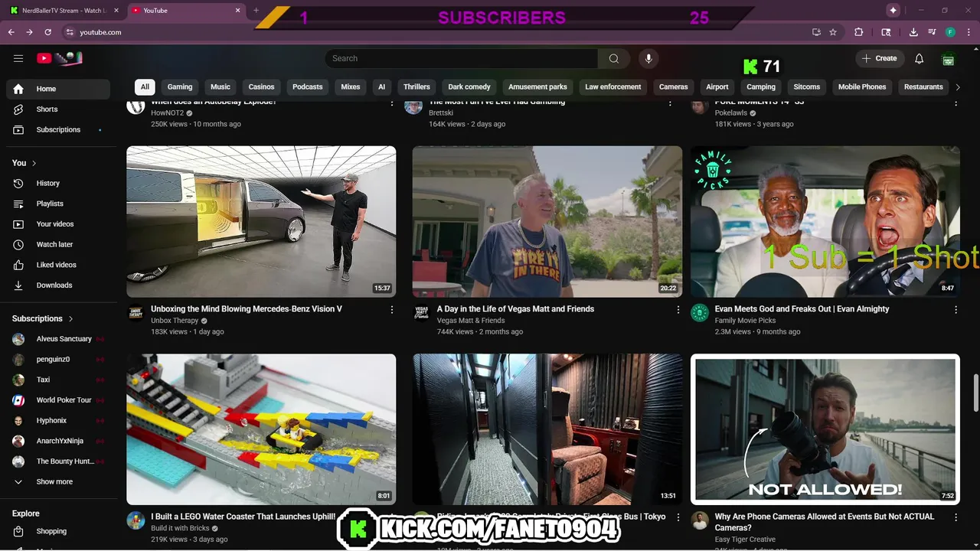
Task: Open History in sidebar
Action: tap(58, 184)
